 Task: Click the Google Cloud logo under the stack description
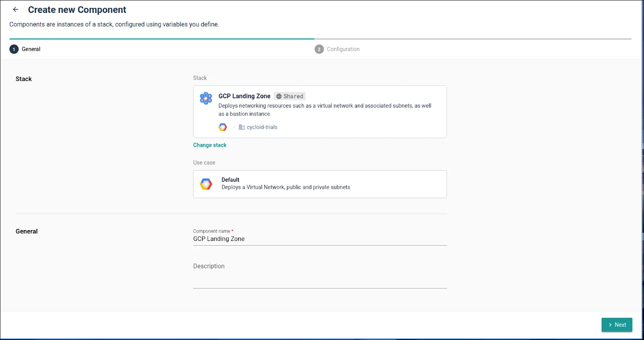pos(223,127)
